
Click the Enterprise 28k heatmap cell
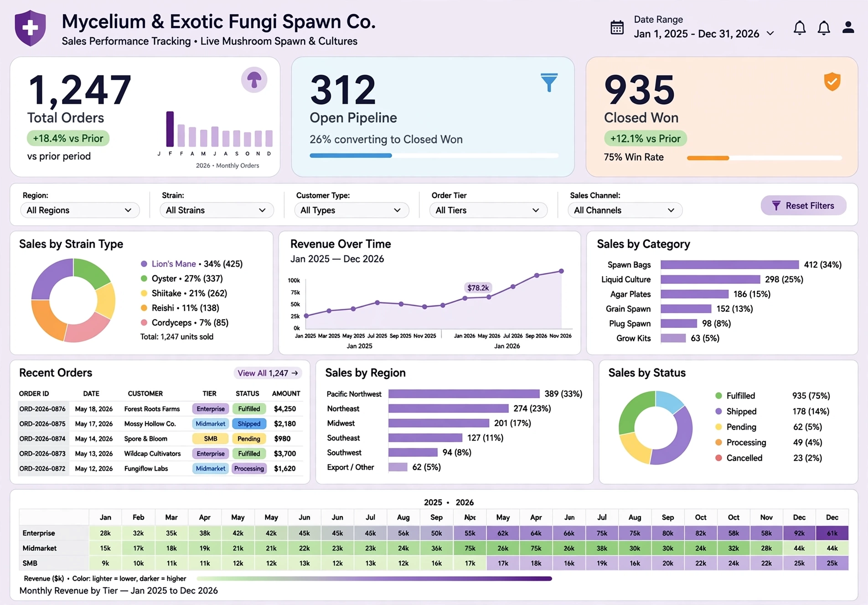coord(105,533)
